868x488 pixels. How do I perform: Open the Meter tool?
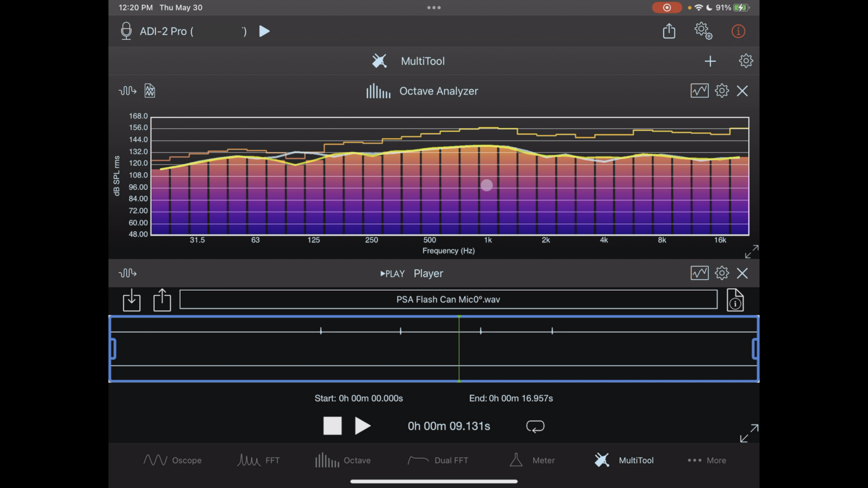tap(532, 460)
